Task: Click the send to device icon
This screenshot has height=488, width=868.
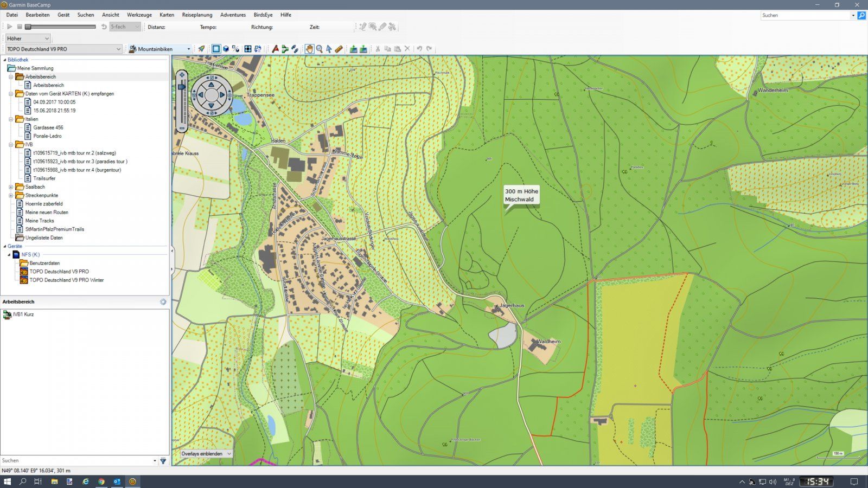Action: 353,49
